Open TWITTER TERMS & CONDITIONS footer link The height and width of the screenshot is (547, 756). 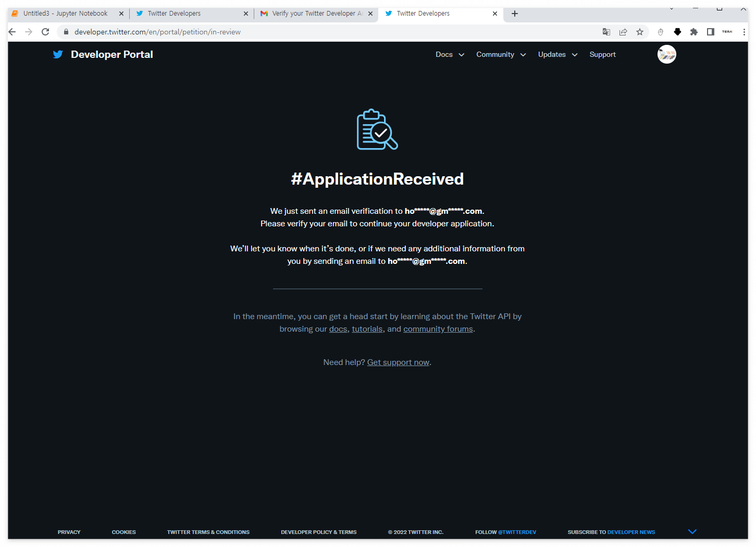coord(208,532)
